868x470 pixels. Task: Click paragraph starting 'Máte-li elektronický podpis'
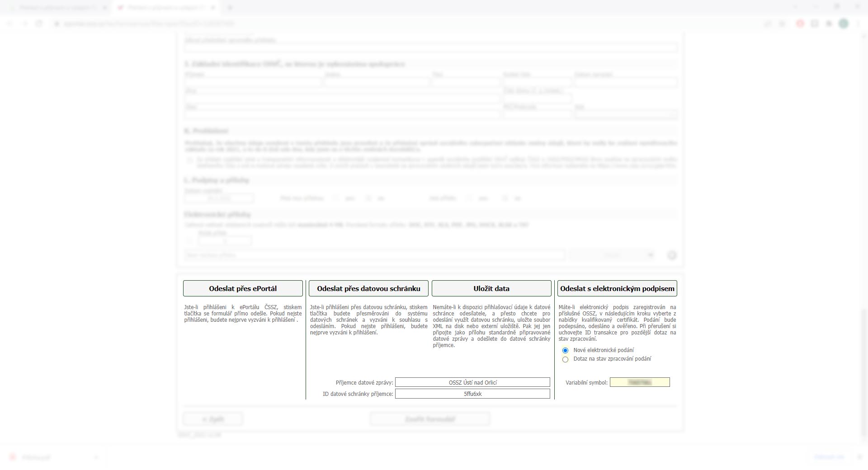(x=617, y=323)
